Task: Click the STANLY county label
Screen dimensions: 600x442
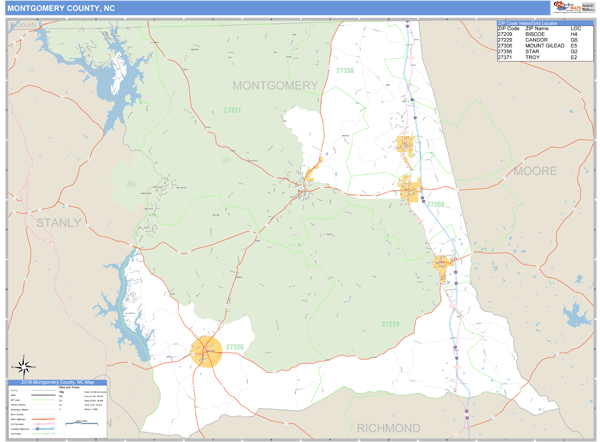Action: tap(58, 222)
